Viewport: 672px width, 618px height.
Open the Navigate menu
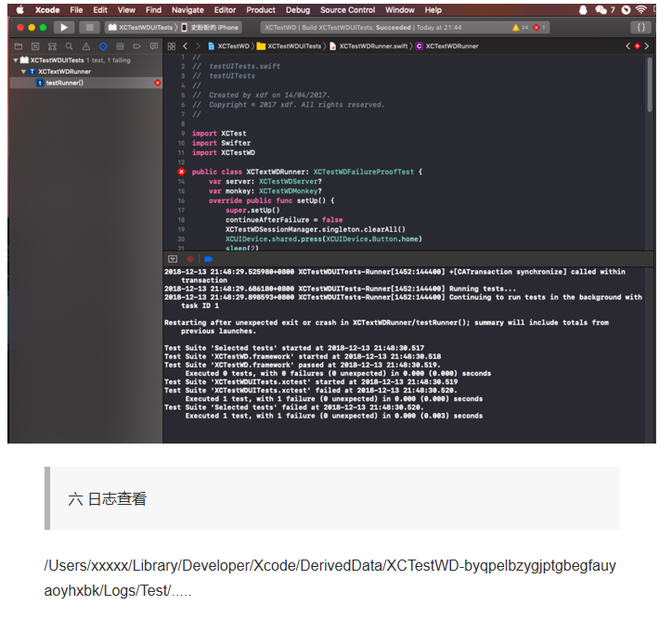click(187, 10)
